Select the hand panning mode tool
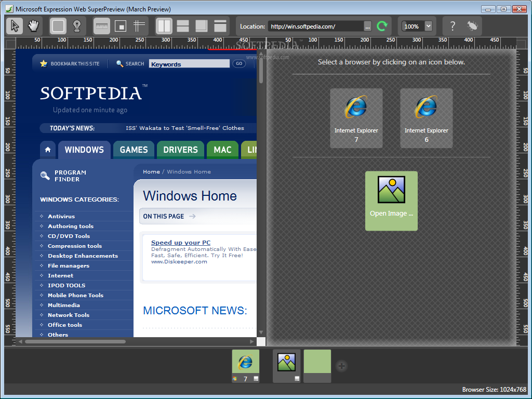Viewport: 532px width, 399px height. 33,26
